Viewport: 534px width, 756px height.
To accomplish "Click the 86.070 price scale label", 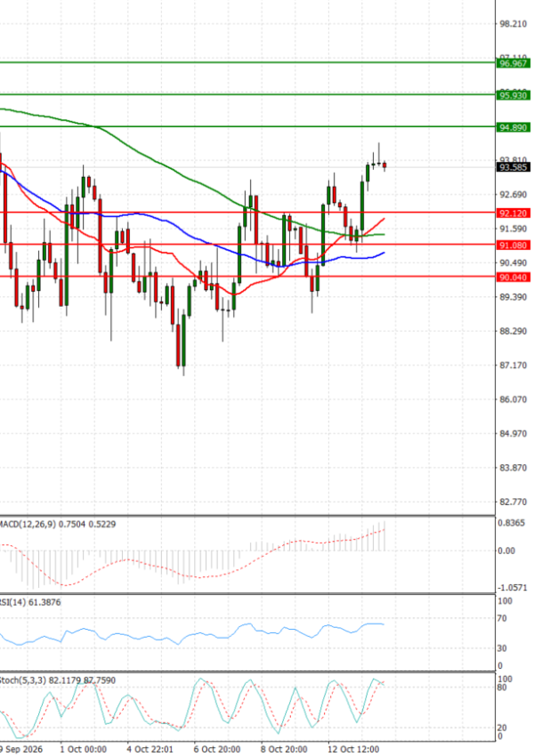I will 514,399.
